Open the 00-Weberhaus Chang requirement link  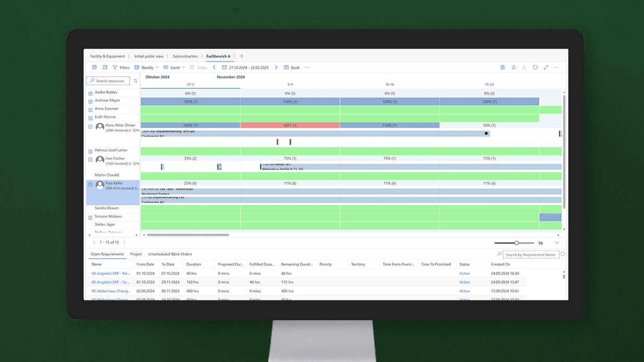point(110,290)
